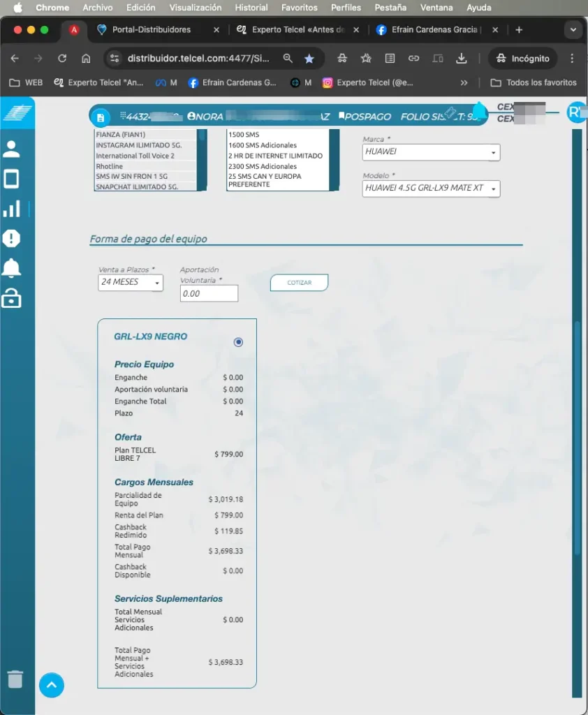Image resolution: width=588 pixels, height=715 pixels.
Task: Click the trash bin icon in sidebar
Action: (15, 679)
